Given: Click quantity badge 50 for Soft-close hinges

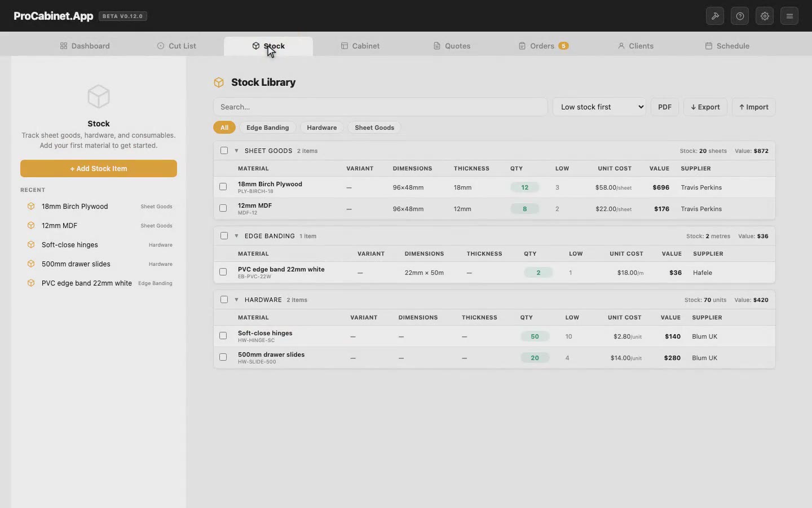Looking at the screenshot, I should pos(535,336).
